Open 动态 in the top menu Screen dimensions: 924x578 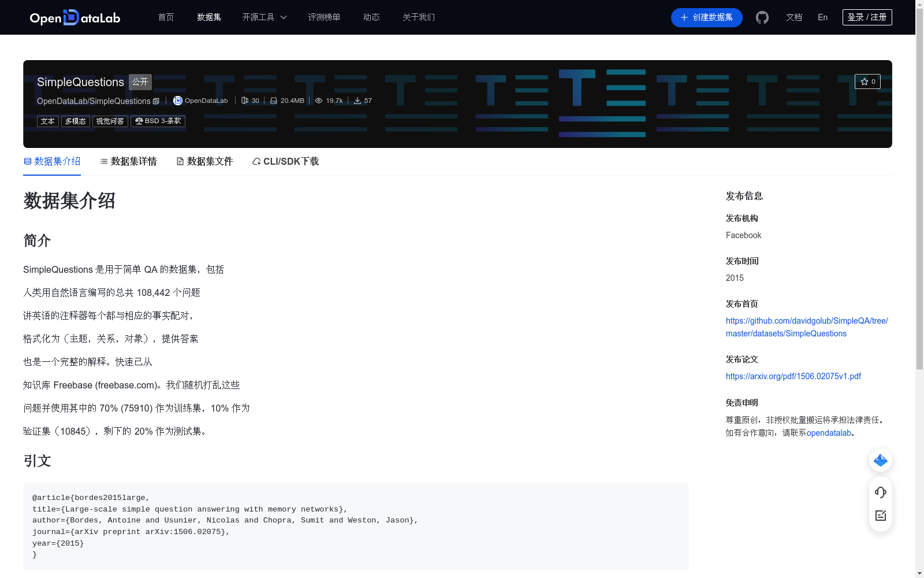pos(371,17)
